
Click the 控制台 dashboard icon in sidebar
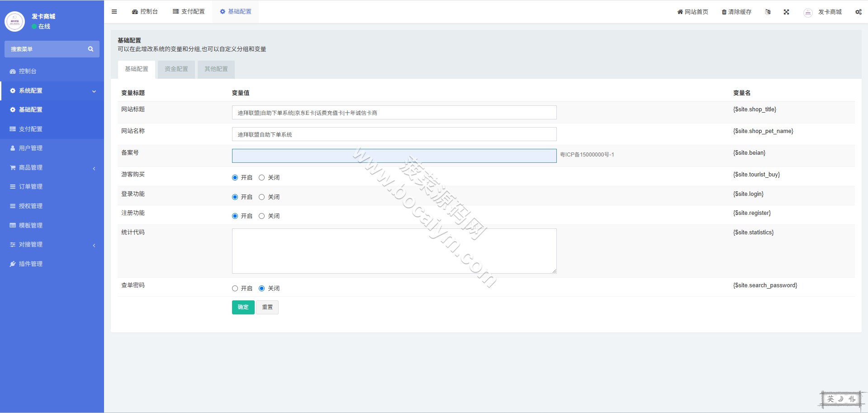click(13, 71)
